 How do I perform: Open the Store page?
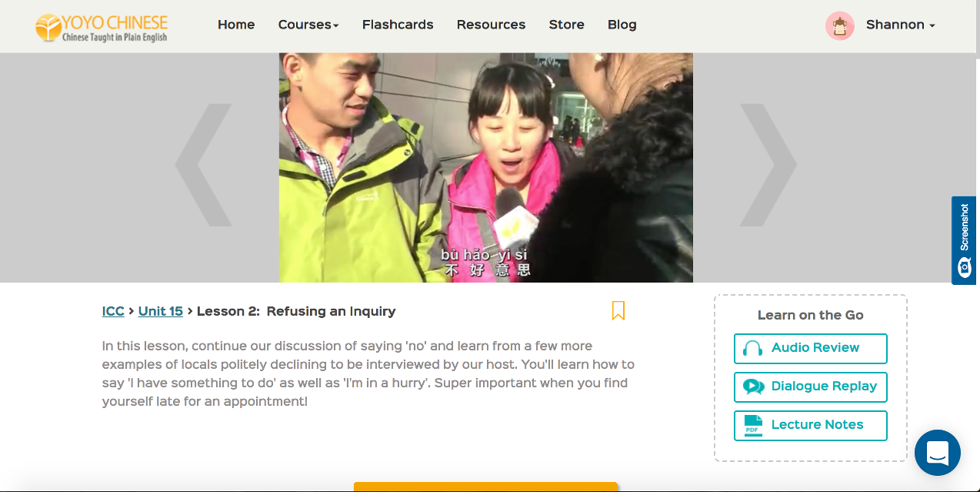pyautogui.click(x=567, y=25)
